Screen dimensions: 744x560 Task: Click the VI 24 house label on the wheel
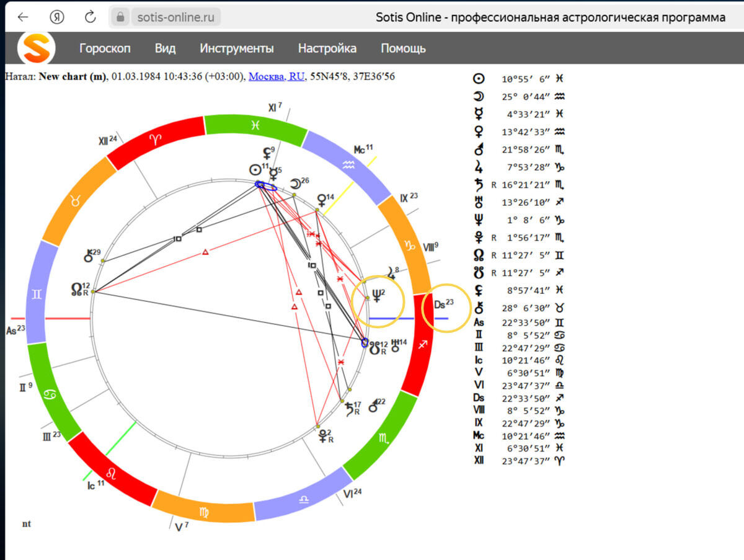352,494
